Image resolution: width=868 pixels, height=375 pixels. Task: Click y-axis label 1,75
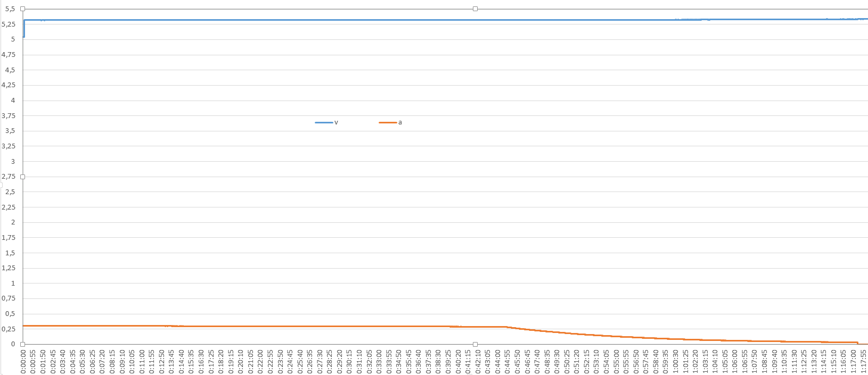pyautogui.click(x=9, y=238)
